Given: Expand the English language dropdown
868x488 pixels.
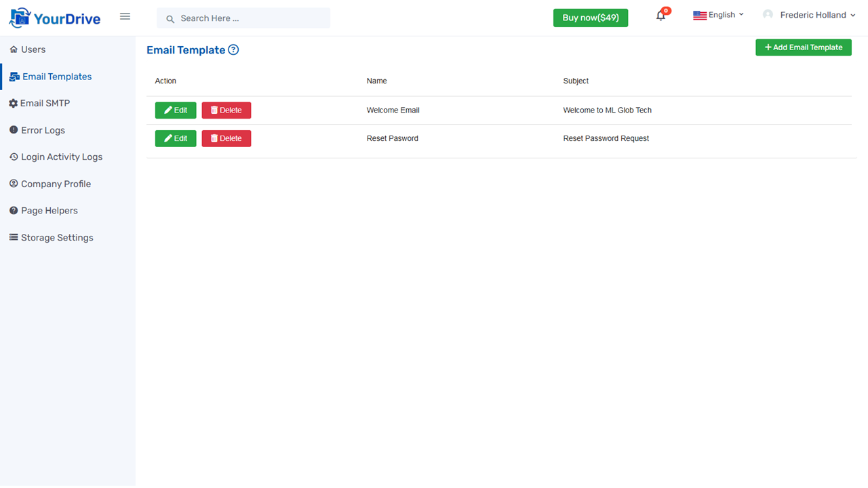Looking at the screenshot, I should click(x=718, y=14).
